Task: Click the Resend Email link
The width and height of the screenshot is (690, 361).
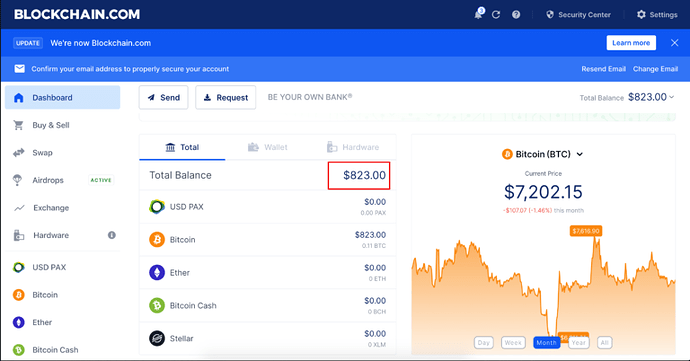Action: [x=603, y=69]
